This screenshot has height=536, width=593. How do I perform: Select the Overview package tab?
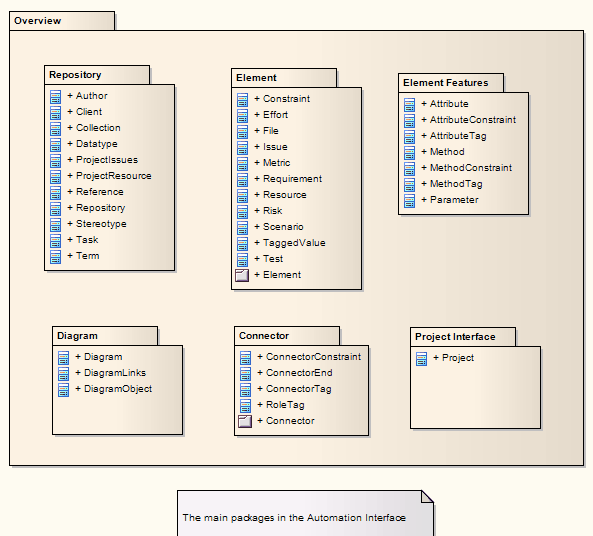click(62, 21)
